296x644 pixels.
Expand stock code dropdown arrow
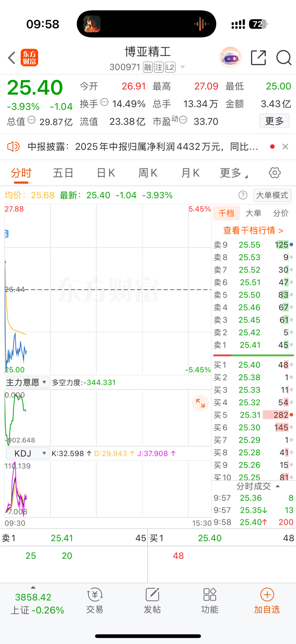pyautogui.click(x=183, y=67)
